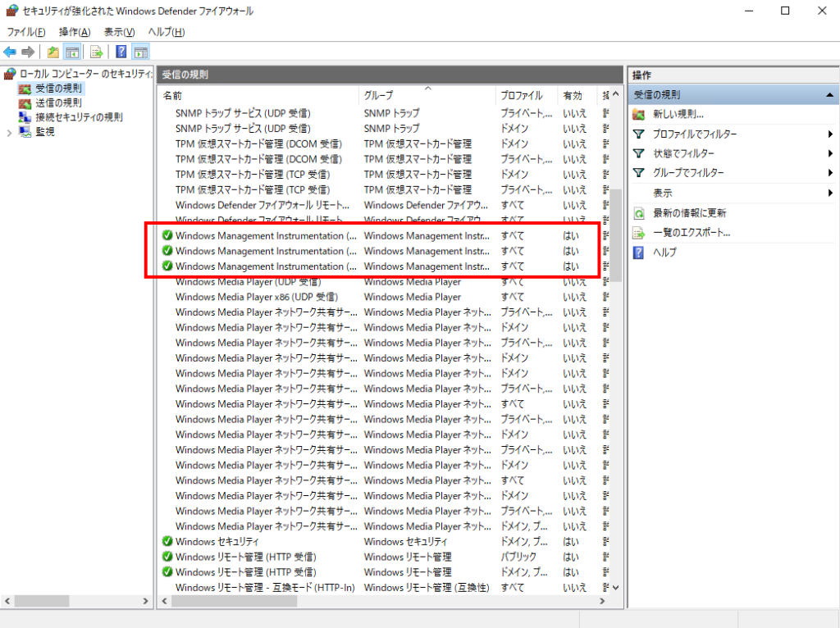Select the Windows リモート管理 - 互換モード (HTTP-In) rule

click(x=265, y=587)
